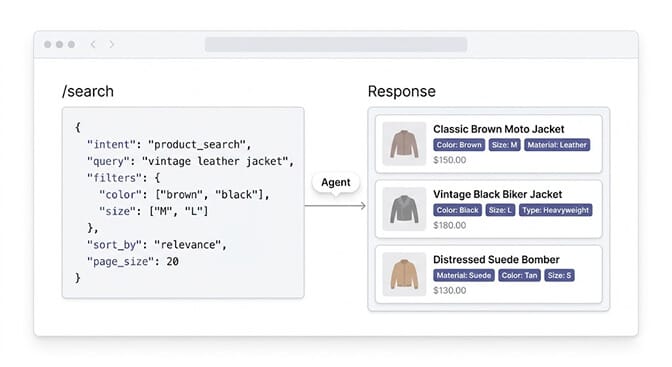Open the Distressed Suede Bomber thumbnail
Viewport: 672px width, 367px height.
click(x=404, y=274)
